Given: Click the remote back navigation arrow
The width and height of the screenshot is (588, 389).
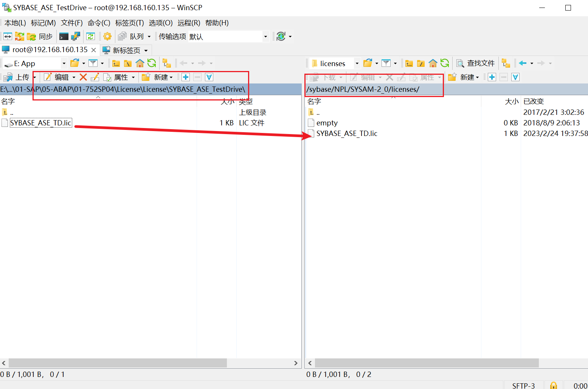Looking at the screenshot, I should tap(523, 63).
